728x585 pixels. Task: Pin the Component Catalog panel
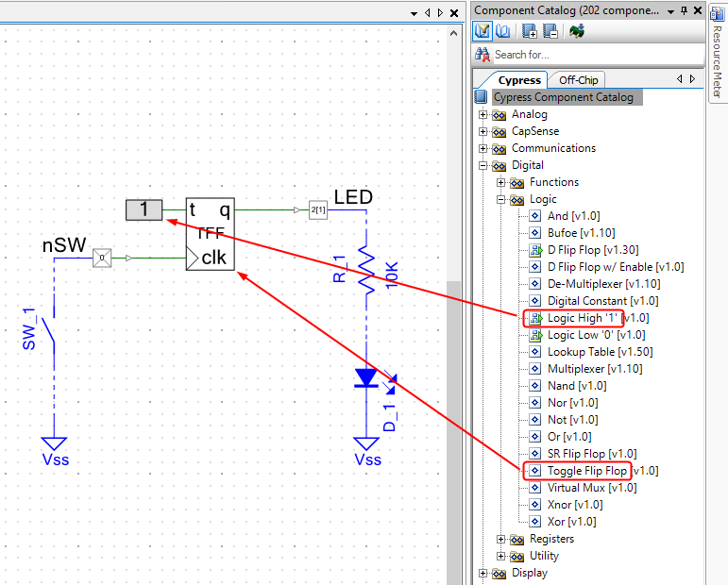click(x=685, y=10)
